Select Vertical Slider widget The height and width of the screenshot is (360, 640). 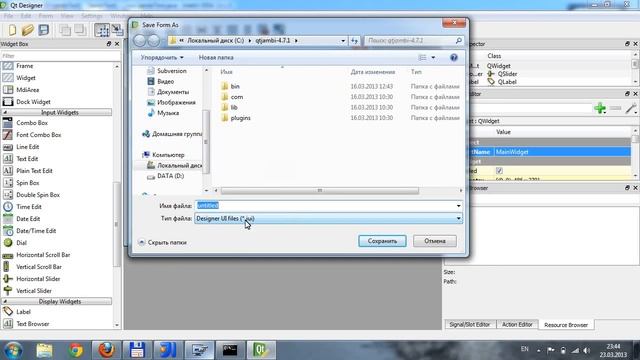(34, 291)
